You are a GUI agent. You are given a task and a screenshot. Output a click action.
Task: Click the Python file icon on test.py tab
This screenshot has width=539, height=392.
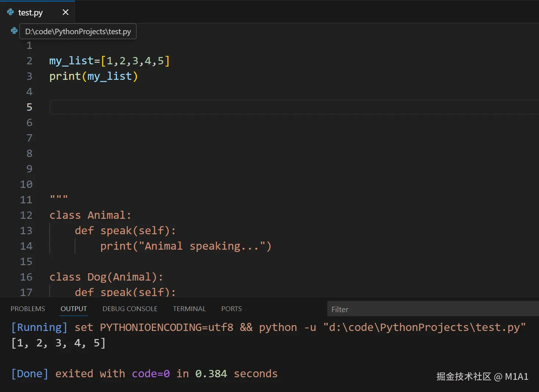10,12
